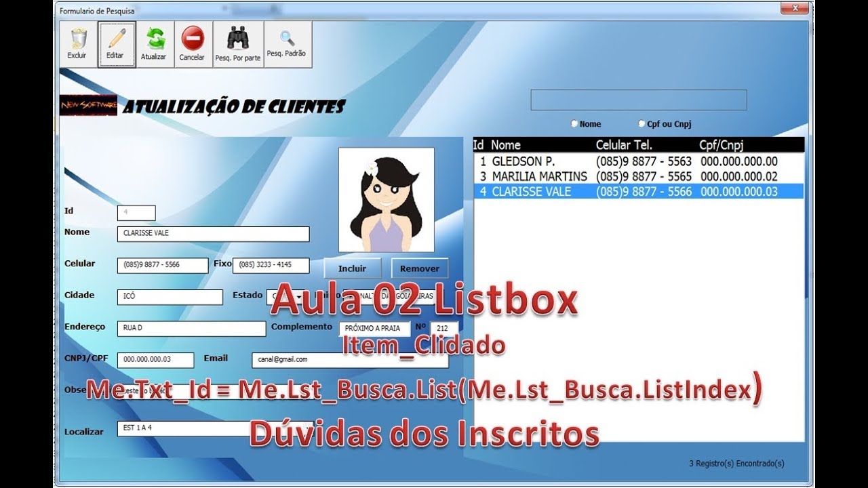The height and width of the screenshot is (488, 868).
Task: Click the Email field canal@gmail.com
Action: 350,360
